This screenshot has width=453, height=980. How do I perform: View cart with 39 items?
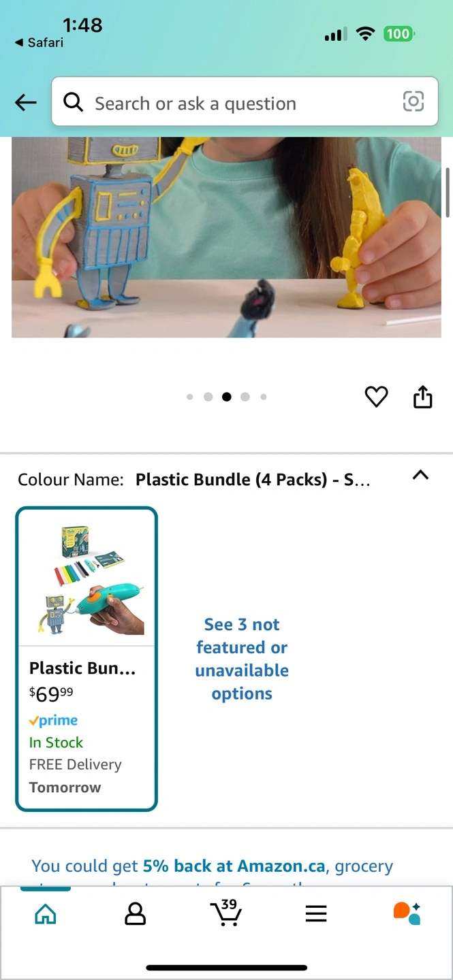click(225, 913)
